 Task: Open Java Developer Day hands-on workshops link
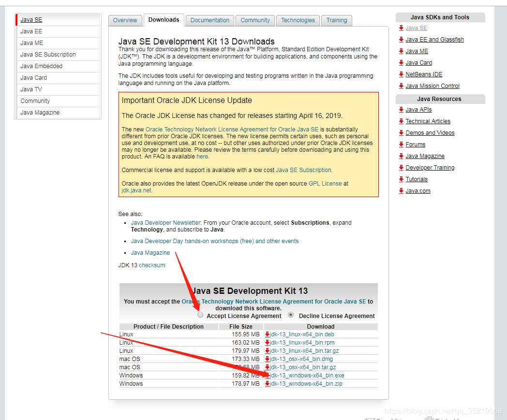click(215, 241)
